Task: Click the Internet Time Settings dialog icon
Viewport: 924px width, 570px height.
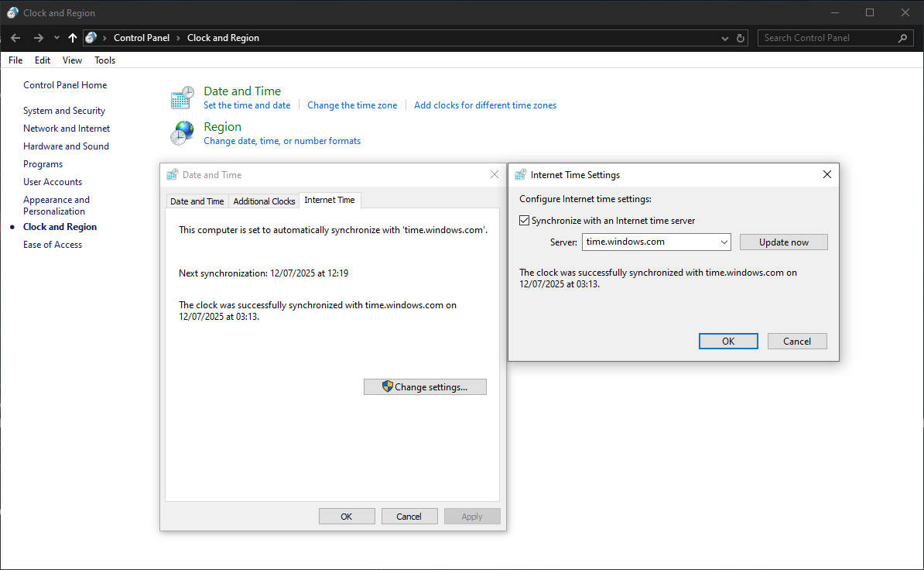Action: (524, 174)
